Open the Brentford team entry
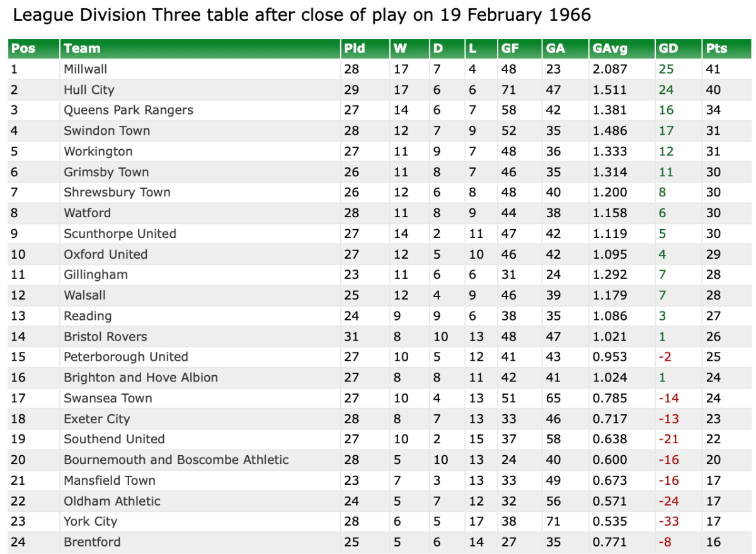 [x=92, y=542]
